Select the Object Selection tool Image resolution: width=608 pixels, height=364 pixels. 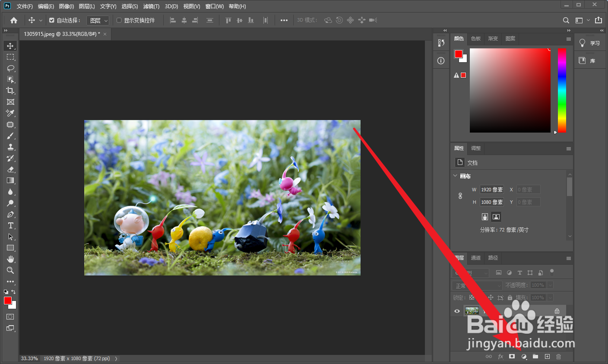pos(10,79)
